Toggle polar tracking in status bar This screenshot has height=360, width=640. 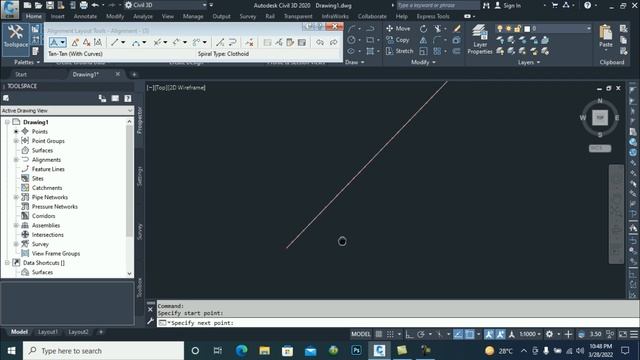420,334
